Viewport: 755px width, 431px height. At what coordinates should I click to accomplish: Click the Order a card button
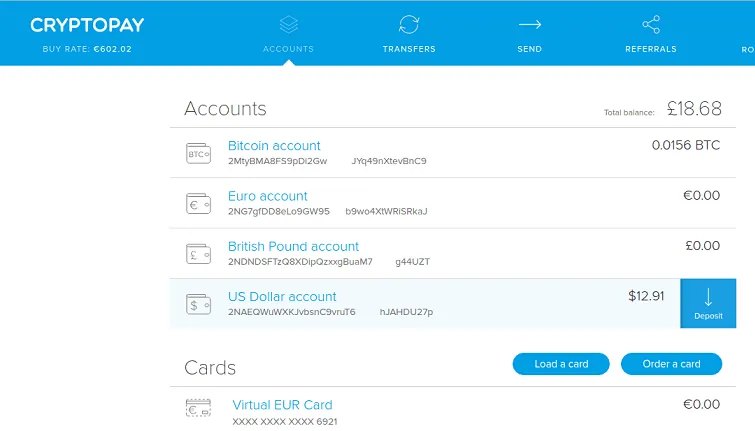click(x=671, y=364)
